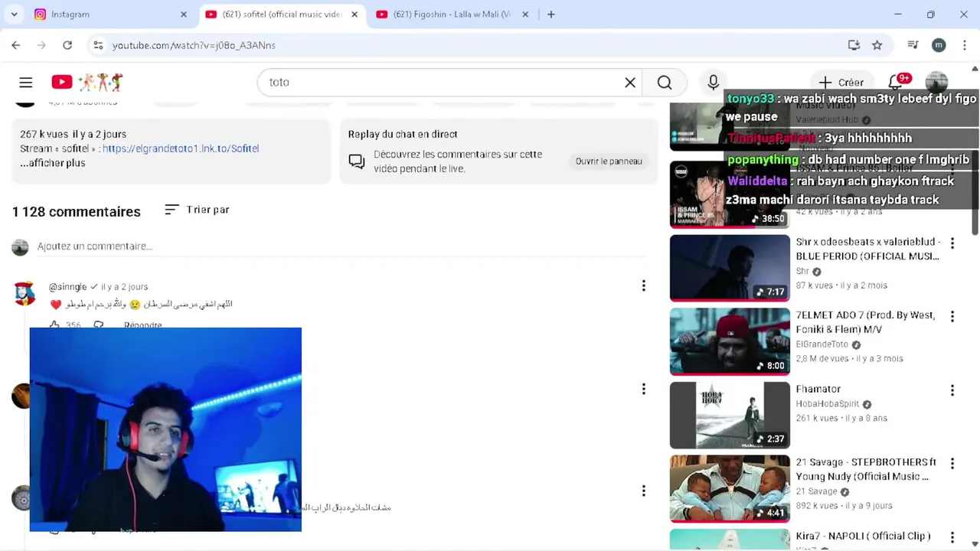The height and width of the screenshot is (551, 980).
Task: Open options menu for STEPBROTHERS video
Action: click(x=952, y=464)
